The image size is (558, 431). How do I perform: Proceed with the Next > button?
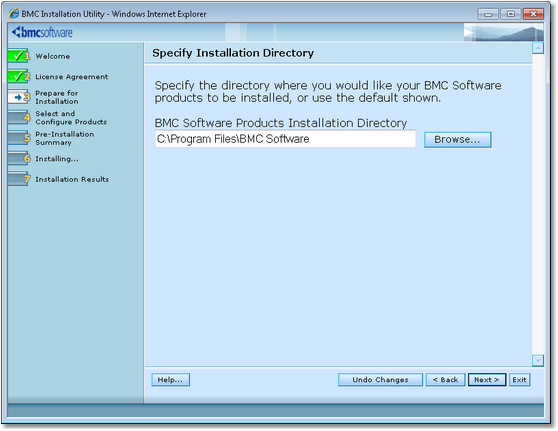(x=487, y=380)
